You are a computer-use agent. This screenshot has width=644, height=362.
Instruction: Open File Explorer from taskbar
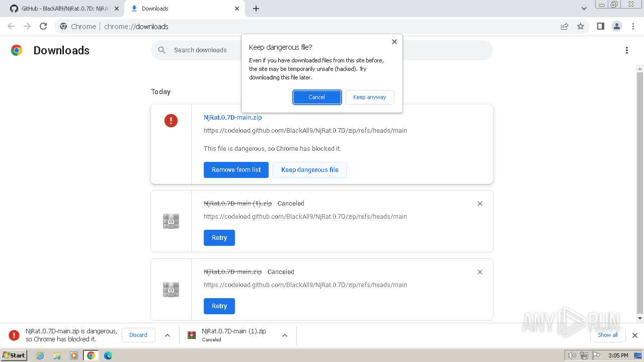(57, 355)
